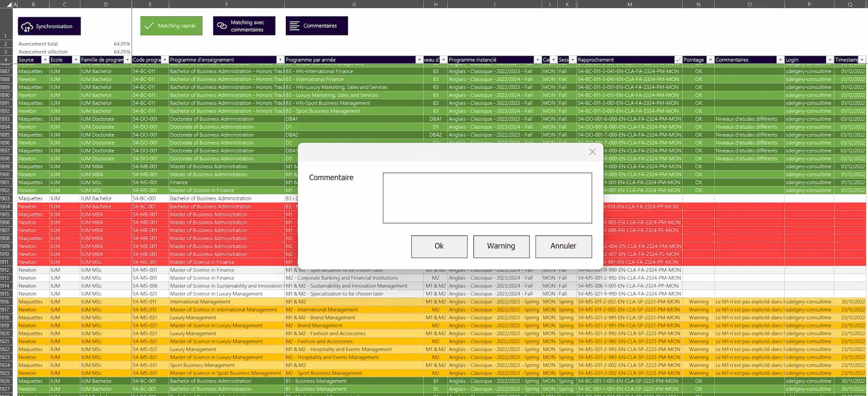Open the Programme d'enseignement filter dropdown
The width and height of the screenshot is (868, 396).
click(x=280, y=60)
